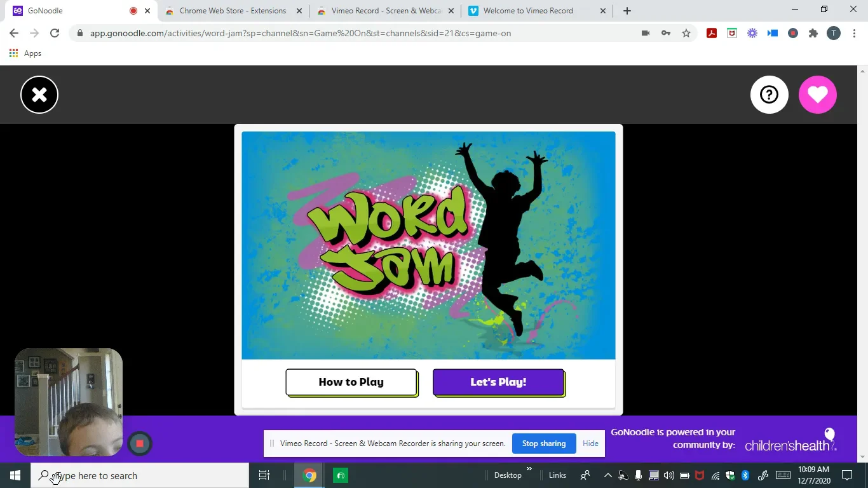Click the Word Jam title artwork
This screenshot has width=868, height=488.
coord(428,245)
